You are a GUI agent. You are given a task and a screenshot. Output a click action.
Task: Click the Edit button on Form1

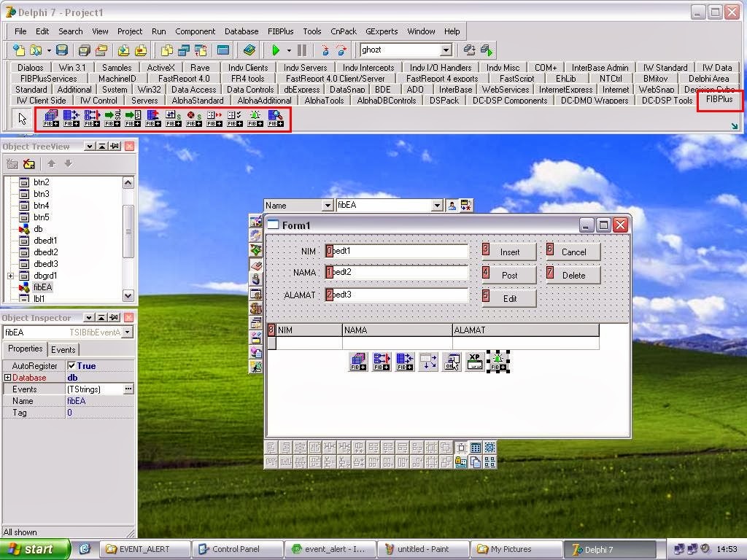[509, 298]
